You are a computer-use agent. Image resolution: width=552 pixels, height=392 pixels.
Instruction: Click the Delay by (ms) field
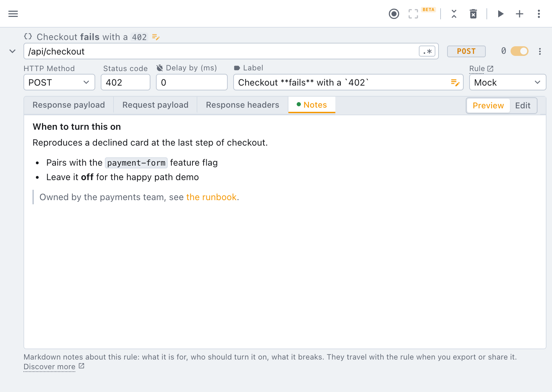point(192,82)
